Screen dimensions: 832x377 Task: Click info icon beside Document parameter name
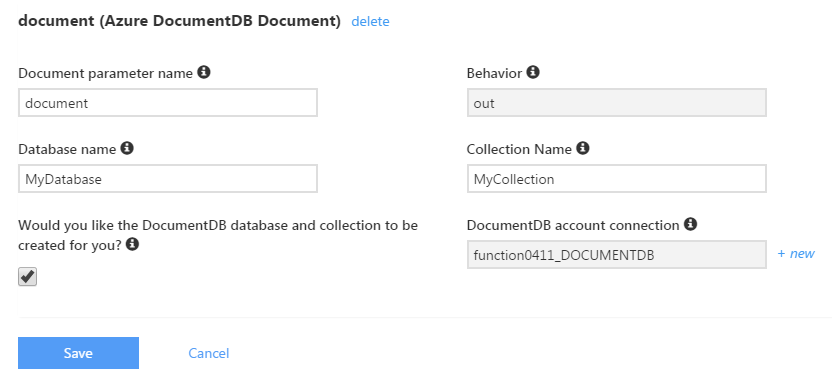204,72
